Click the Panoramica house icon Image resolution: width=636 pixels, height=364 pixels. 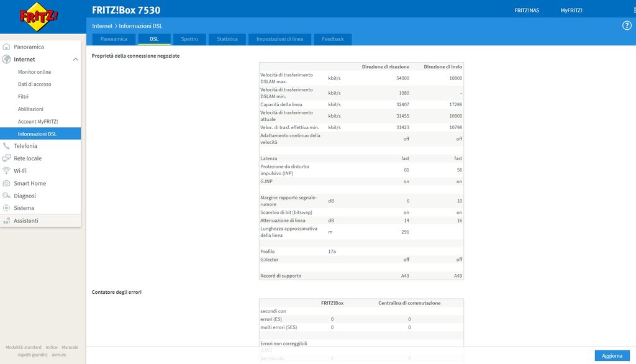[7, 47]
